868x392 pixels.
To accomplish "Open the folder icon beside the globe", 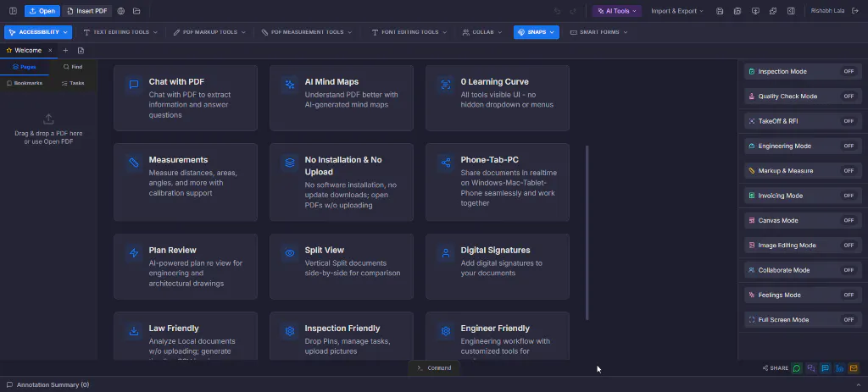I will tap(136, 11).
